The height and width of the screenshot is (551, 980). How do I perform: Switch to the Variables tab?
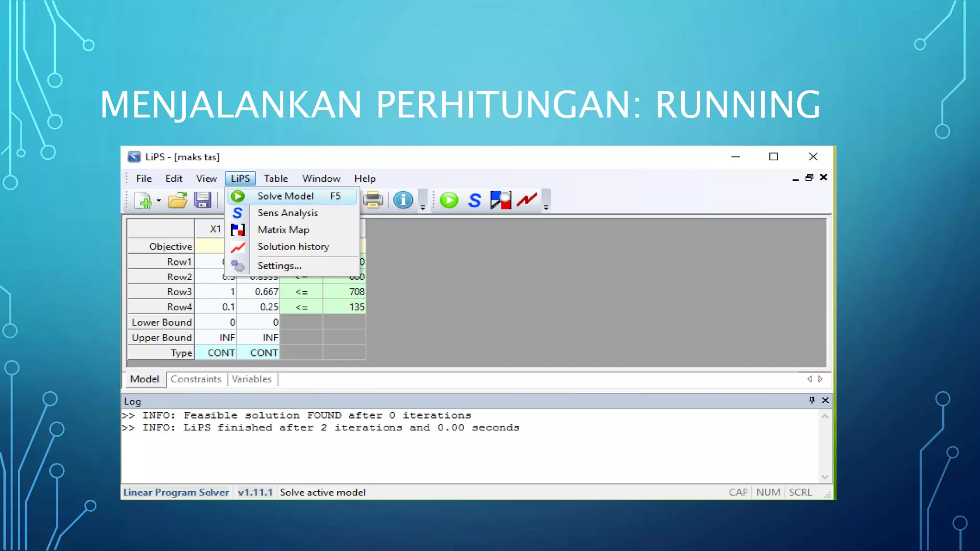(252, 379)
